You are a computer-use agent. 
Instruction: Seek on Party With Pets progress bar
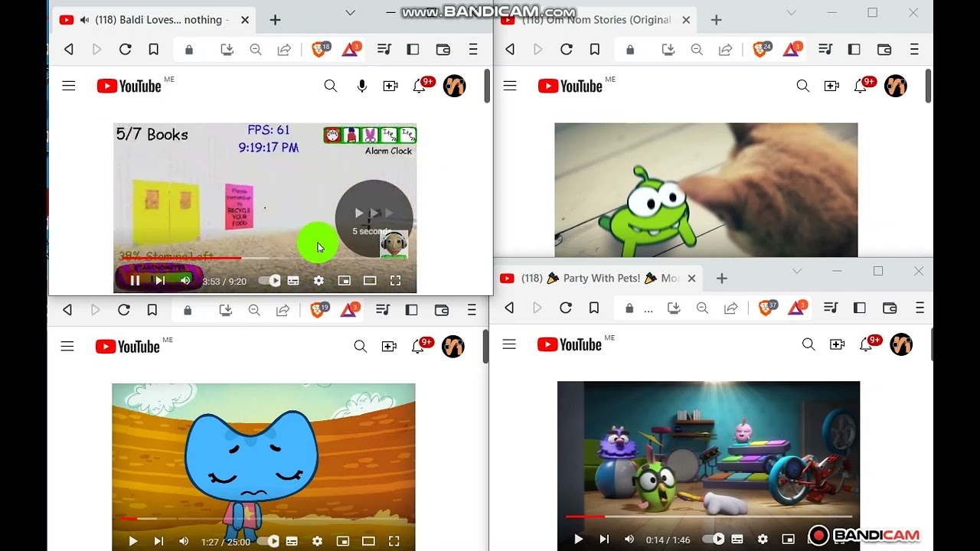point(708,517)
